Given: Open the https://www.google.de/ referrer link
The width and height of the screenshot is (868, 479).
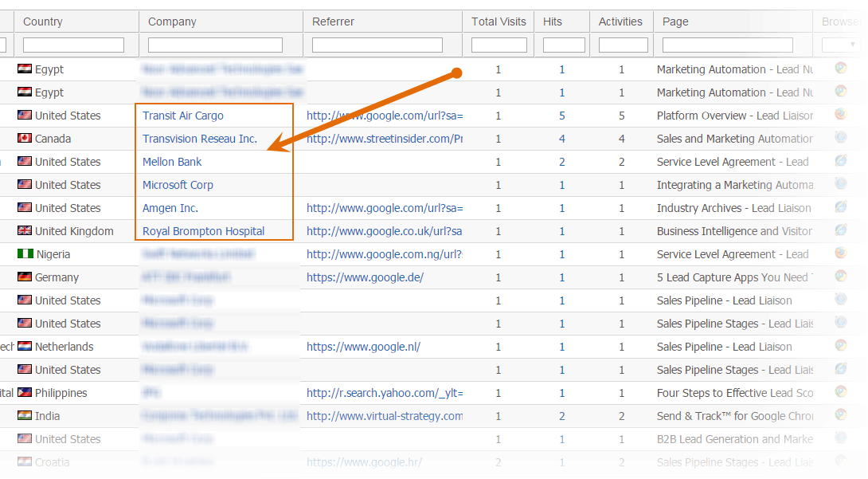Looking at the screenshot, I should coord(366,277).
